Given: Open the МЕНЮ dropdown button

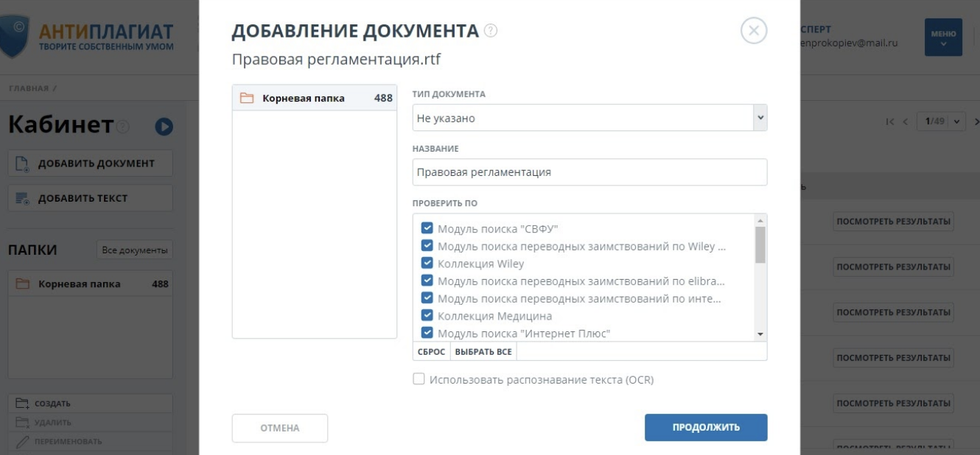Looking at the screenshot, I should pyautogui.click(x=943, y=37).
